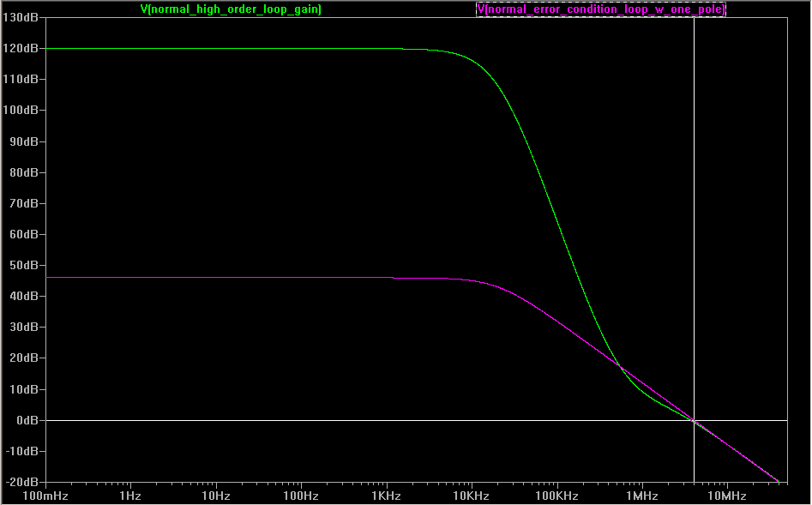Click the 1KHz frequency axis label
Viewport: 812px width, 505px height.
[387, 496]
